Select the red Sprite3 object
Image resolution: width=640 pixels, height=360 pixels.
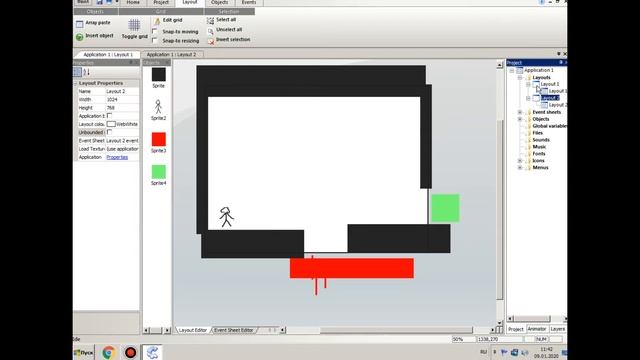[159, 139]
